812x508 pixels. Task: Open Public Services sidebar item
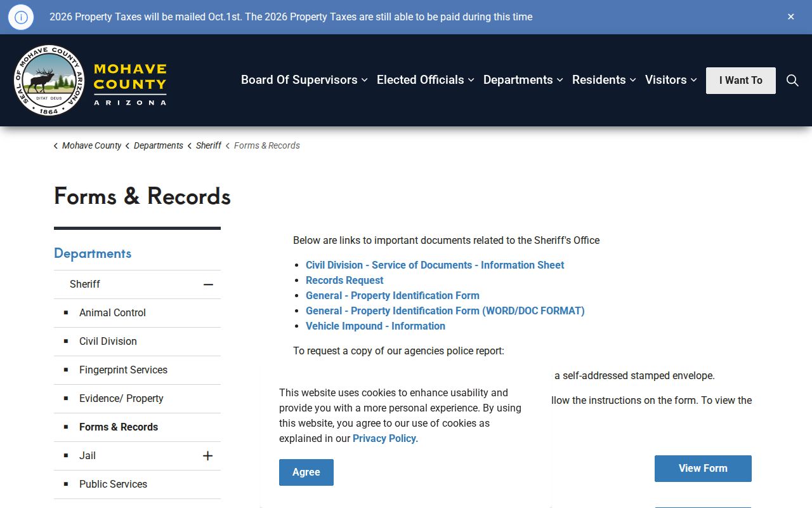click(x=113, y=484)
